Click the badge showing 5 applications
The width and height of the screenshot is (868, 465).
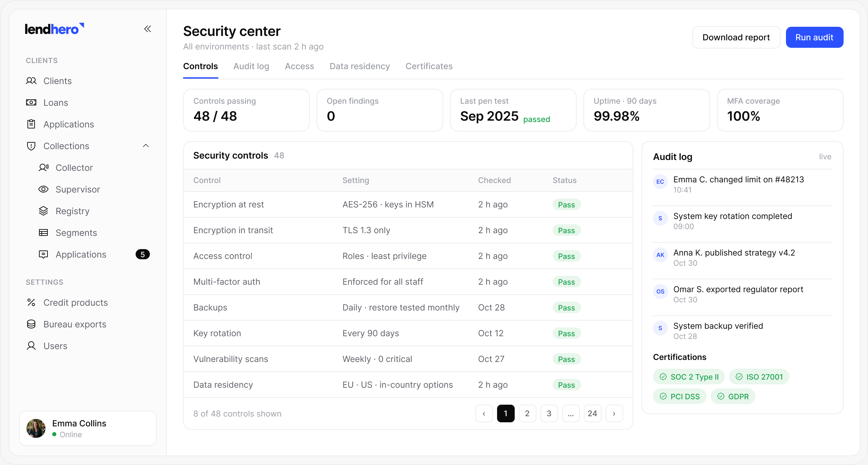click(x=143, y=255)
